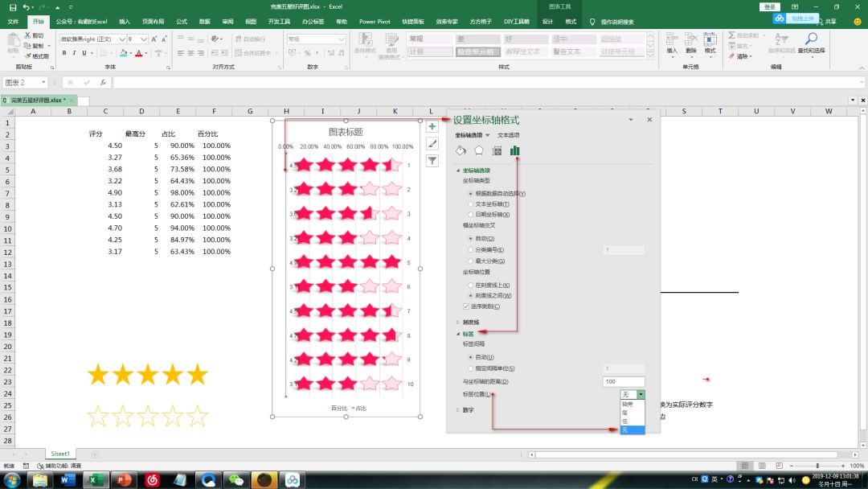This screenshot has height=489, width=868.
Task: Click the 与坐标轴的距离 input field
Action: pos(624,381)
